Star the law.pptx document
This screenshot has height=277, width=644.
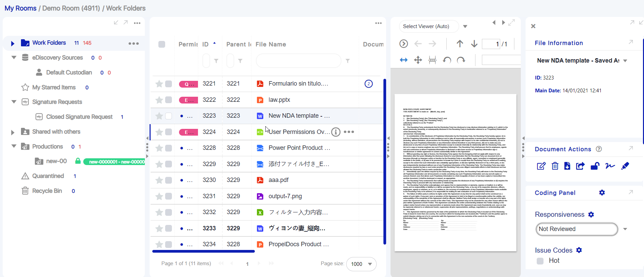[159, 100]
